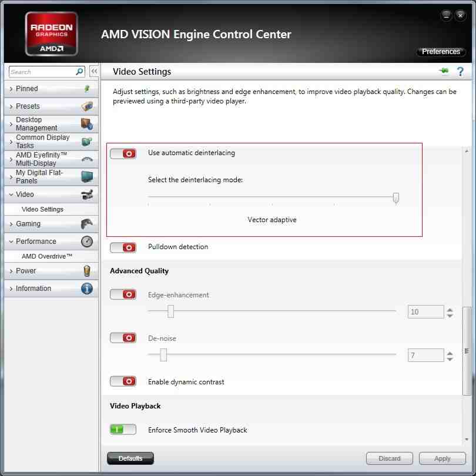Click the deinterlacing mode slider handle

(396, 197)
